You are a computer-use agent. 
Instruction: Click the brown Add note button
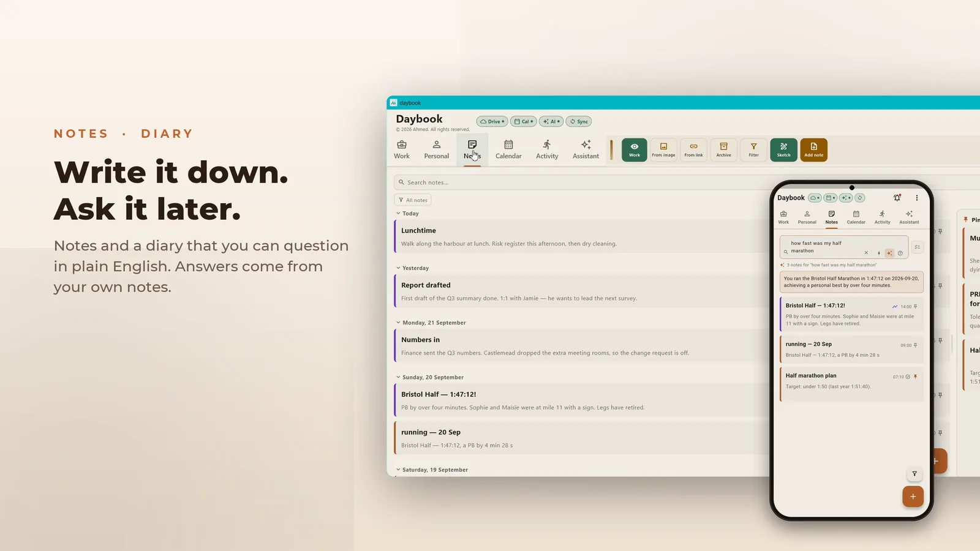click(813, 150)
